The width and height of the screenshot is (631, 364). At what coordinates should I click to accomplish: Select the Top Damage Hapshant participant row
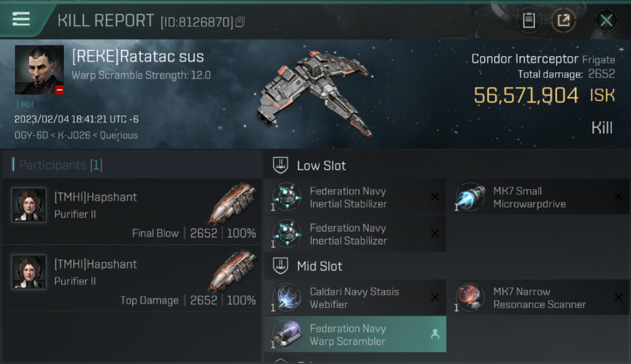tap(132, 279)
